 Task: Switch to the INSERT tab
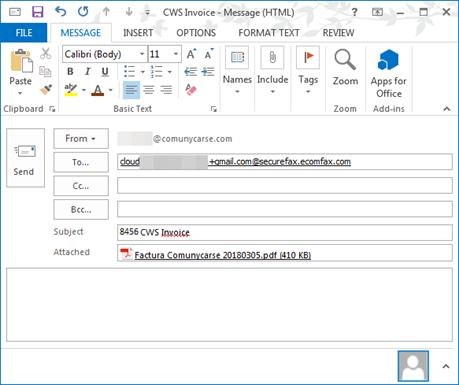(x=138, y=33)
